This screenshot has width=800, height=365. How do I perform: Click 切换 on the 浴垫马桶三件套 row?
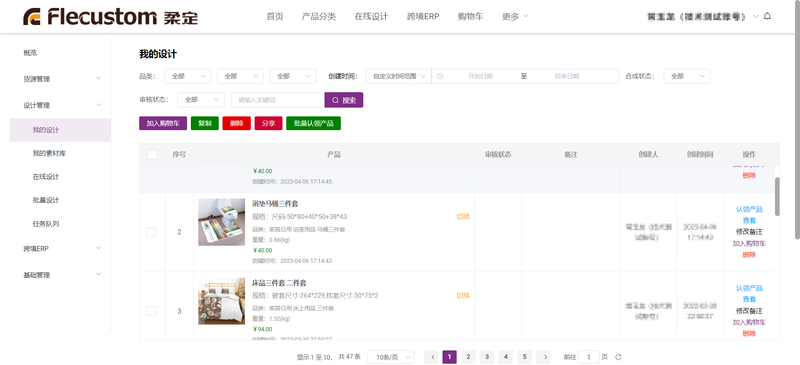tap(463, 216)
